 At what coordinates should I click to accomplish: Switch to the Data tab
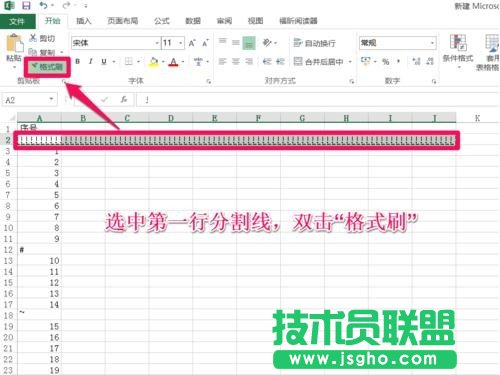pyautogui.click(x=193, y=21)
